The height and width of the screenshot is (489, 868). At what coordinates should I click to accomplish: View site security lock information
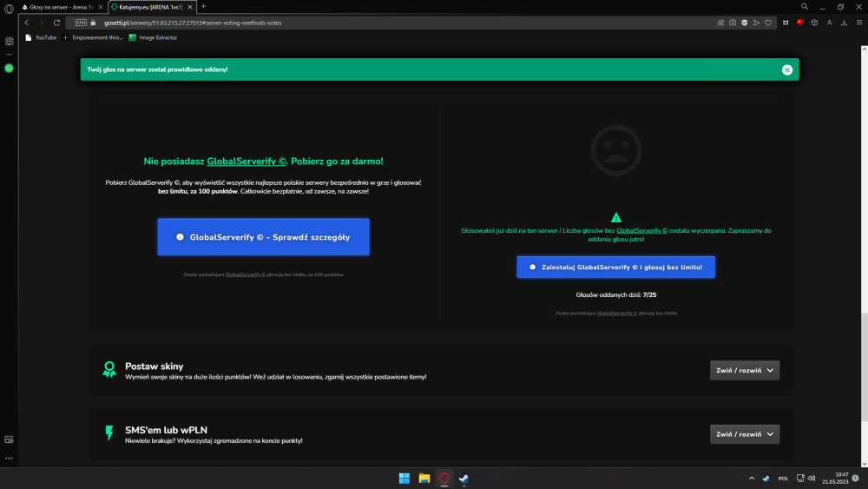click(93, 23)
